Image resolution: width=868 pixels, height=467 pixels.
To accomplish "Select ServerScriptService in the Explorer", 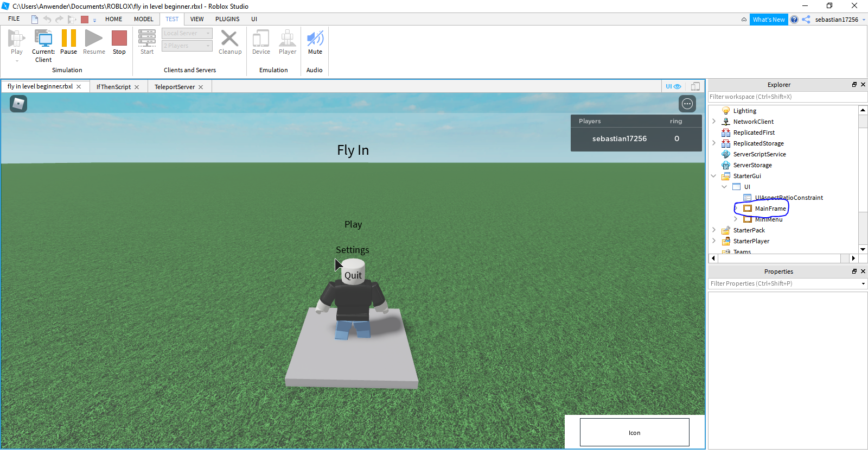I will (759, 154).
